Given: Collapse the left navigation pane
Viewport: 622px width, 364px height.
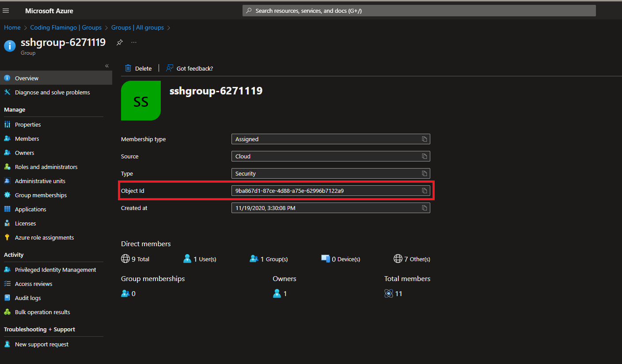Looking at the screenshot, I should click(106, 66).
